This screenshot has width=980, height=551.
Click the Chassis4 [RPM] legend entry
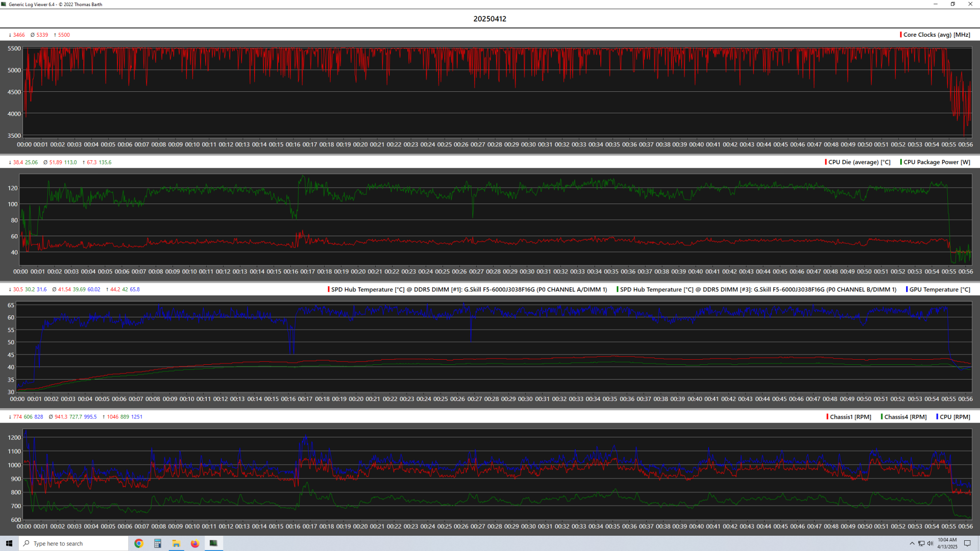(x=905, y=417)
